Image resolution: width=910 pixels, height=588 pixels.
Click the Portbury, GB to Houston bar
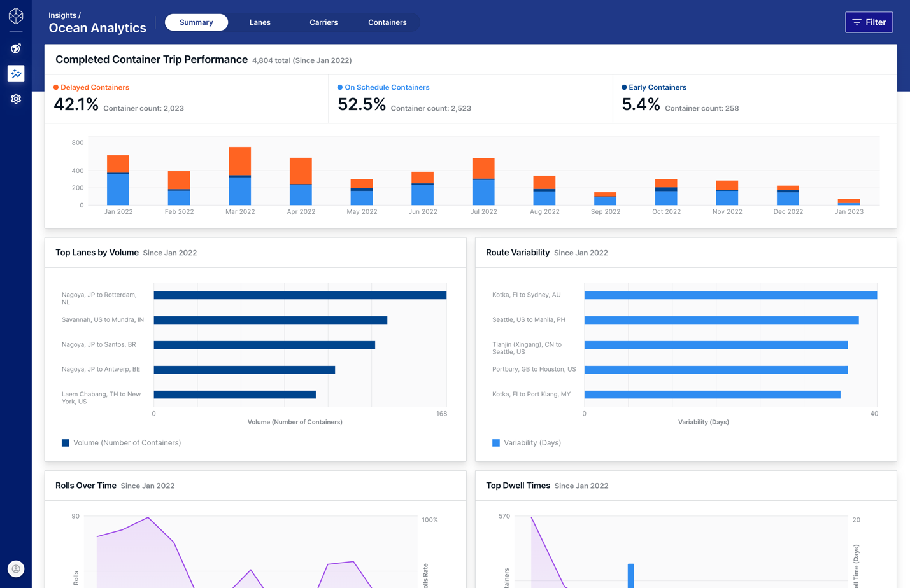[716, 370]
